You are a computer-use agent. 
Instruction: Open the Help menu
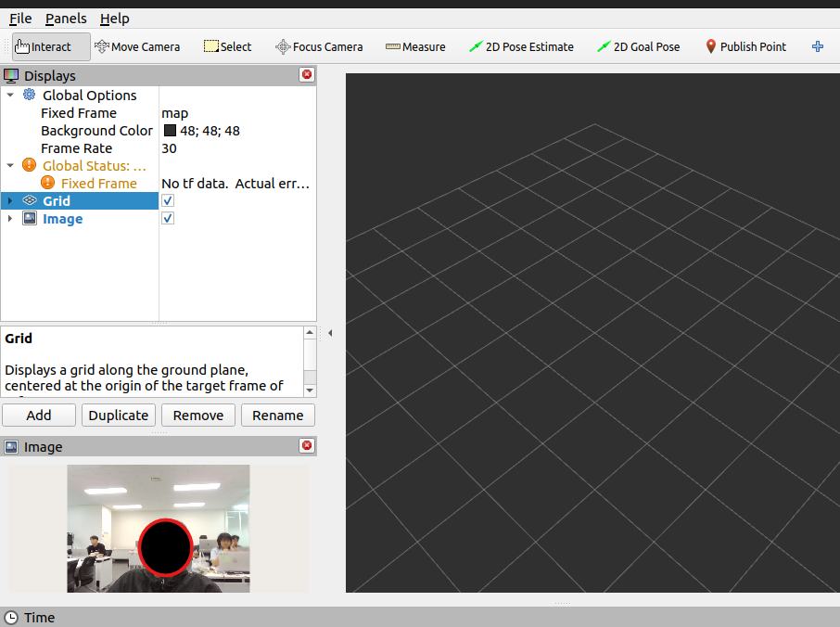pos(115,19)
